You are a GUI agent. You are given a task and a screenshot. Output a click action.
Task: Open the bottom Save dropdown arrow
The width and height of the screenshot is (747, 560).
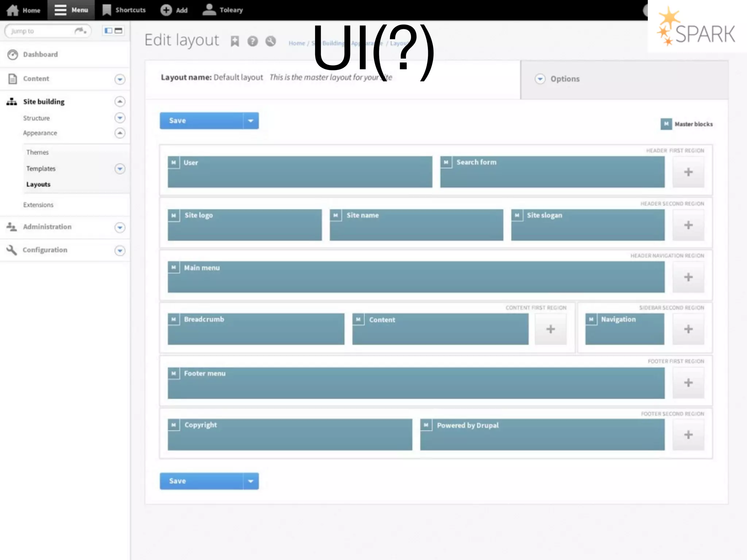tap(251, 481)
